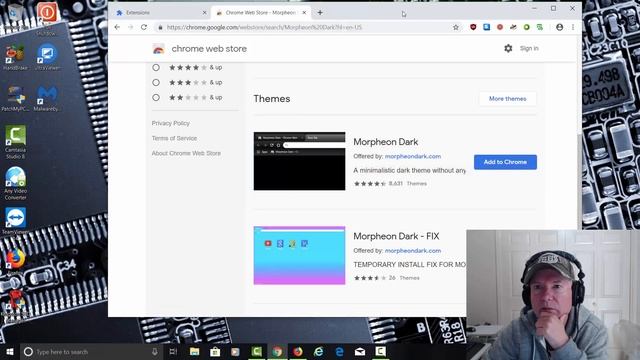This screenshot has height=360, width=640.
Task: Open the Firefox desktop shortcut
Action: click(16, 261)
